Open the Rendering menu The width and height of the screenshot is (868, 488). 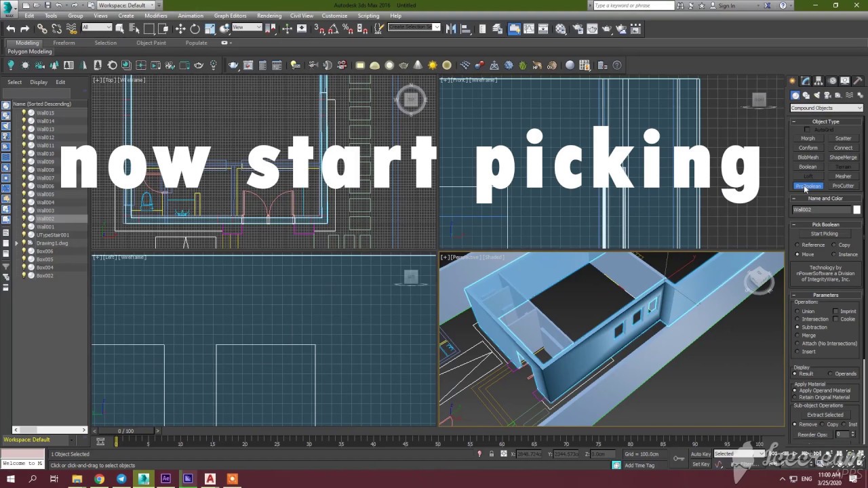pos(269,16)
